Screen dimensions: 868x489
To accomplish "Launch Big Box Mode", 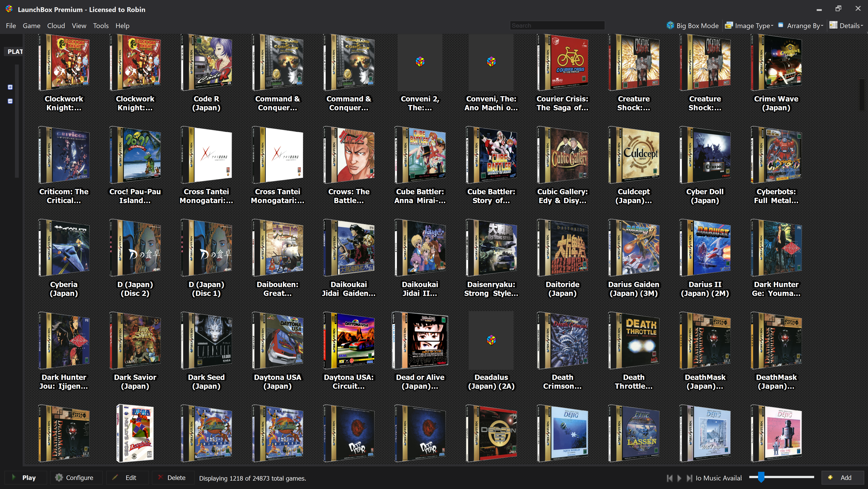I will click(693, 26).
